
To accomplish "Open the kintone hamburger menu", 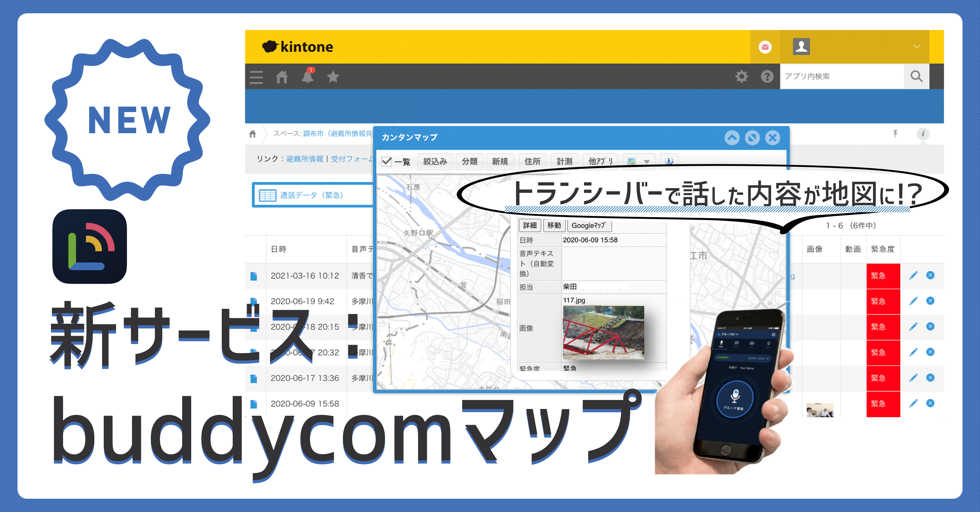I will [256, 77].
